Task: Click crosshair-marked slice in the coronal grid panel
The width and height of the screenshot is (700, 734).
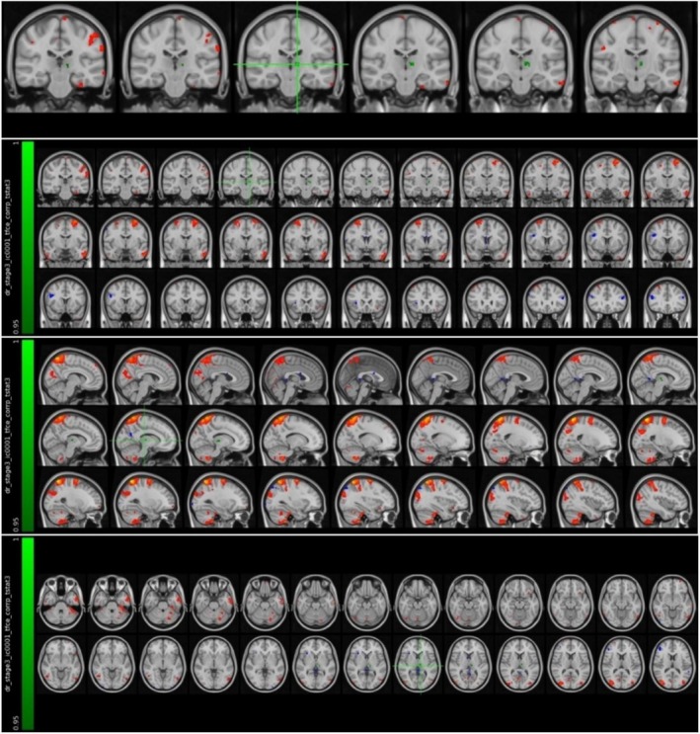Action: 247,179
